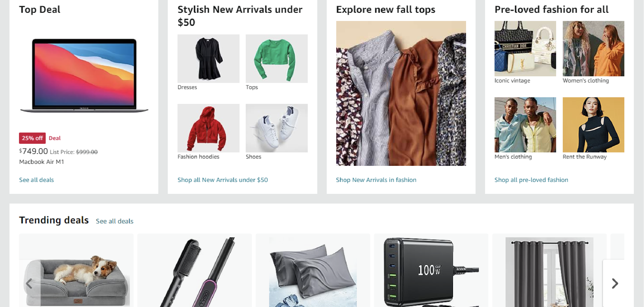Click Shop all pre-loved fashion link
The height and width of the screenshot is (307, 644).
(531, 180)
